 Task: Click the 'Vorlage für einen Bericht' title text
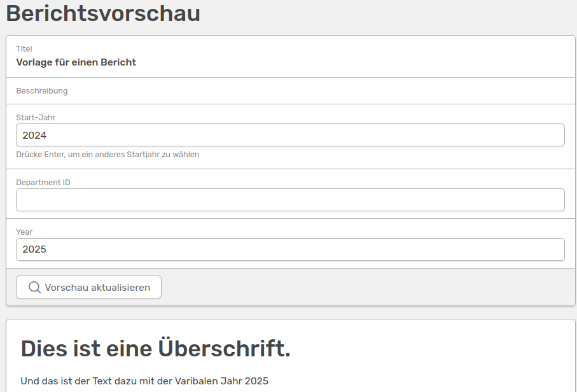coord(76,62)
